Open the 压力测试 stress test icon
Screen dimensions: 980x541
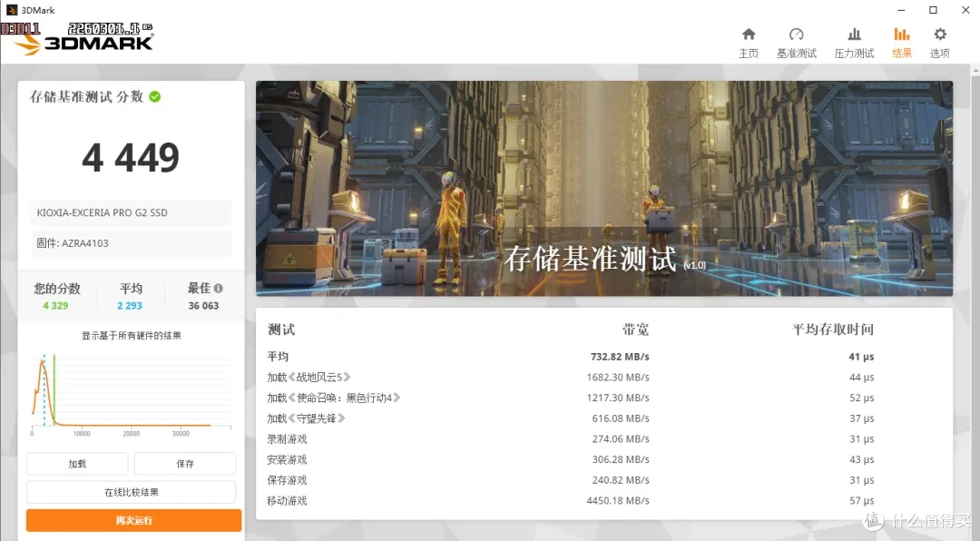click(854, 34)
